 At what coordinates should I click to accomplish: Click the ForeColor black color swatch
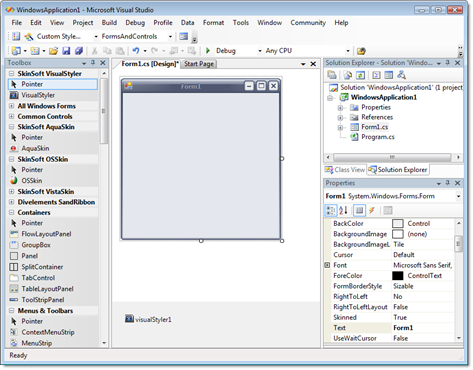(398, 276)
